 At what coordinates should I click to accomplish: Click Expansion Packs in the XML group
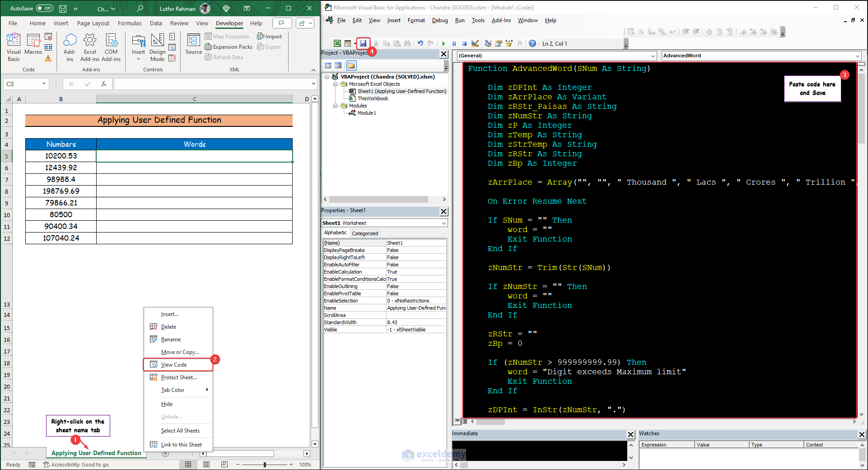pos(229,47)
